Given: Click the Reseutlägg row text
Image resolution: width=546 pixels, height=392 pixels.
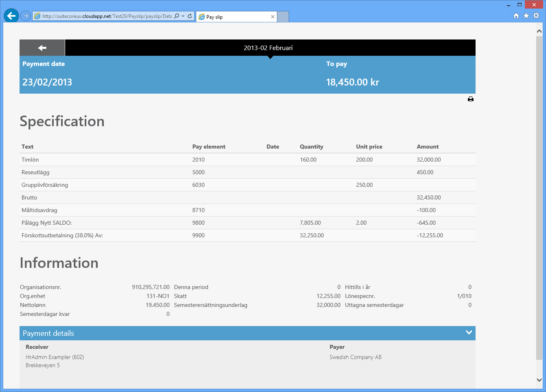Looking at the screenshot, I should click(35, 172).
